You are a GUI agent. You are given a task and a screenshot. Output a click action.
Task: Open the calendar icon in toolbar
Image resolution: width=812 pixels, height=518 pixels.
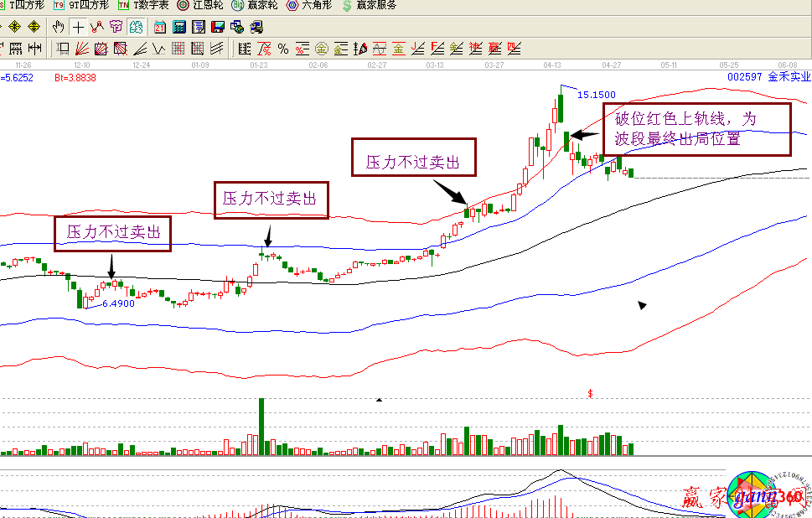[x=159, y=27]
